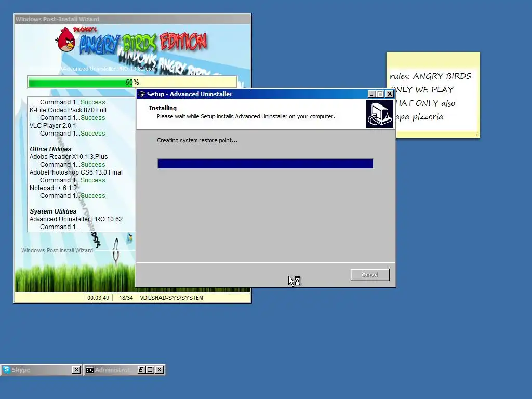532x399 pixels.
Task: Click the Installing heading in Setup
Action: (x=163, y=108)
